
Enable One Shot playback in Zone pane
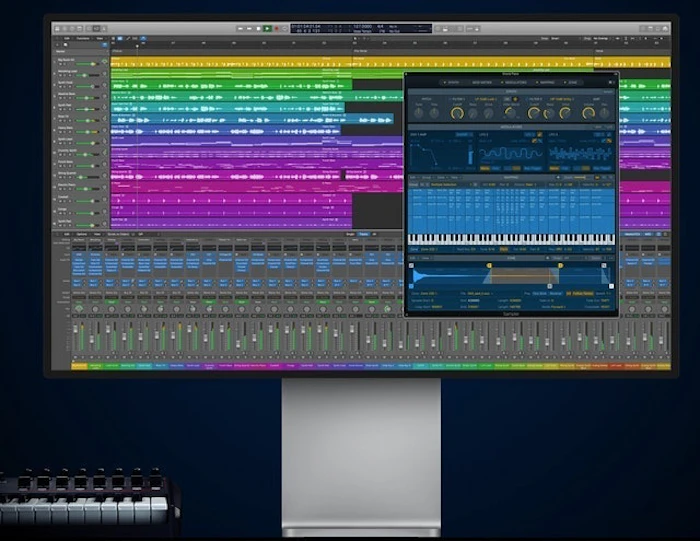(540, 293)
